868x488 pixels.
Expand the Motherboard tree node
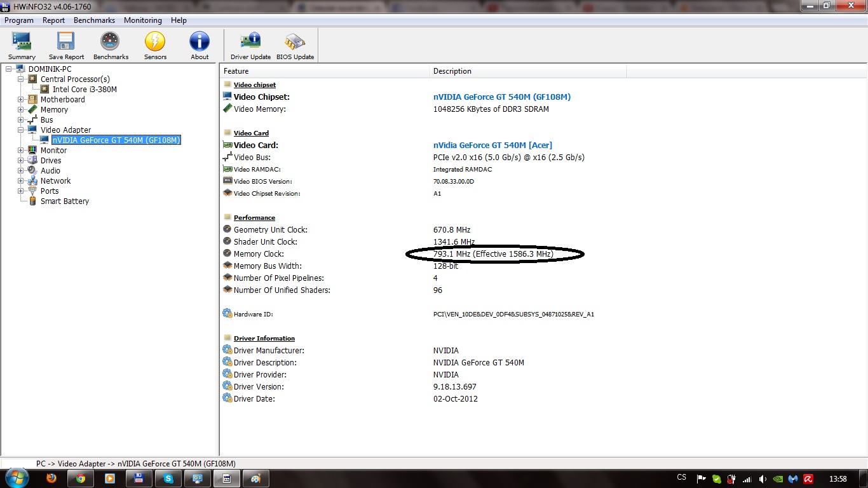(x=21, y=99)
